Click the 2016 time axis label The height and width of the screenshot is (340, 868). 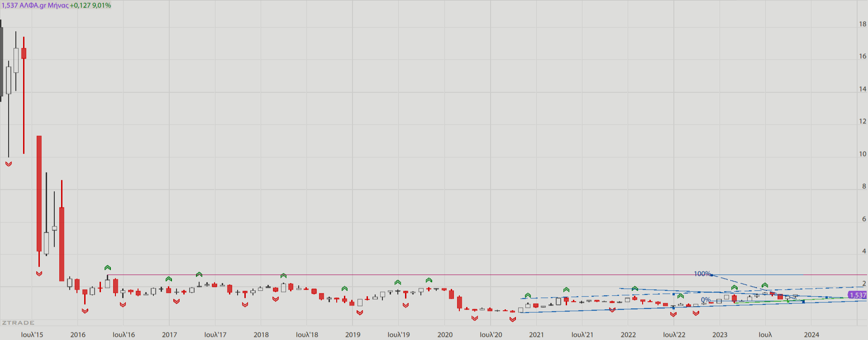tap(78, 335)
